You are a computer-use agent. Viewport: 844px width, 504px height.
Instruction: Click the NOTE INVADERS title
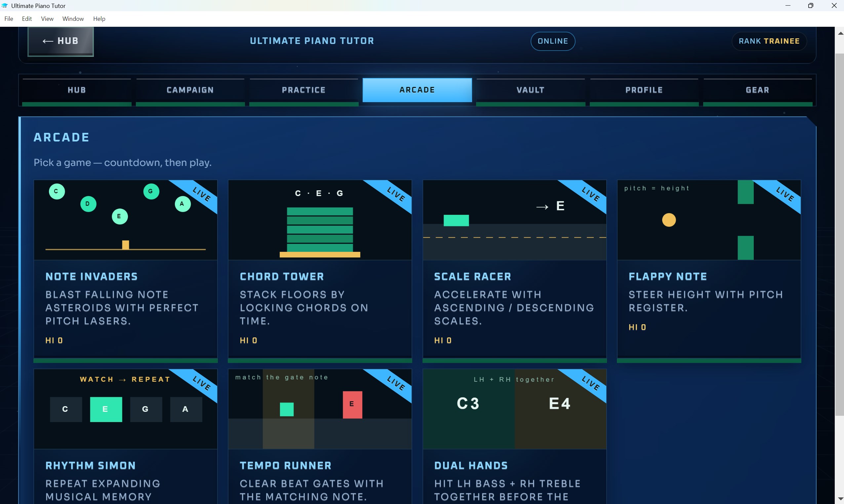pyautogui.click(x=91, y=276)
